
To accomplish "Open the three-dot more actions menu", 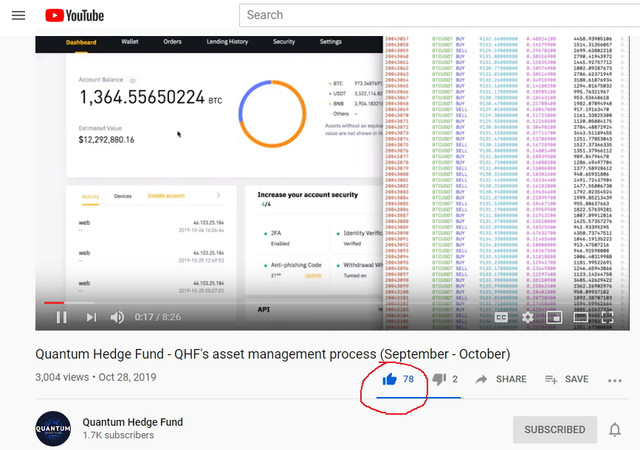I will [615, 380].
